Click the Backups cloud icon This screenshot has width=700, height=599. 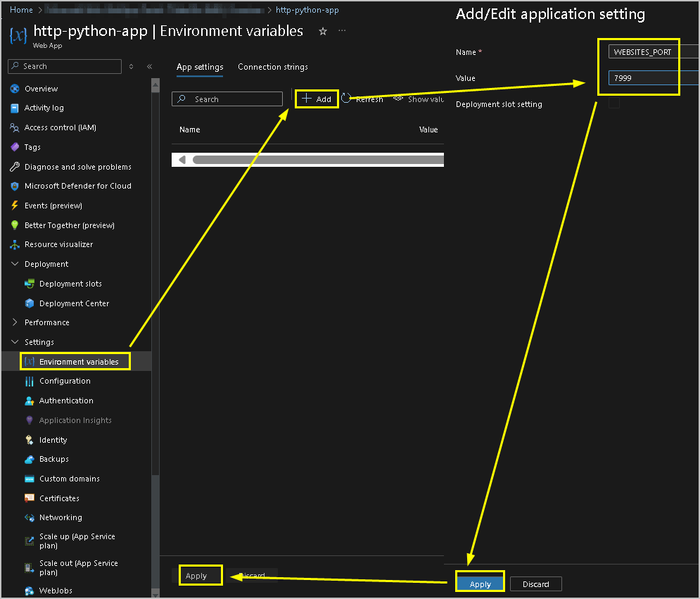pyautogui.click(x=30, y=459)
